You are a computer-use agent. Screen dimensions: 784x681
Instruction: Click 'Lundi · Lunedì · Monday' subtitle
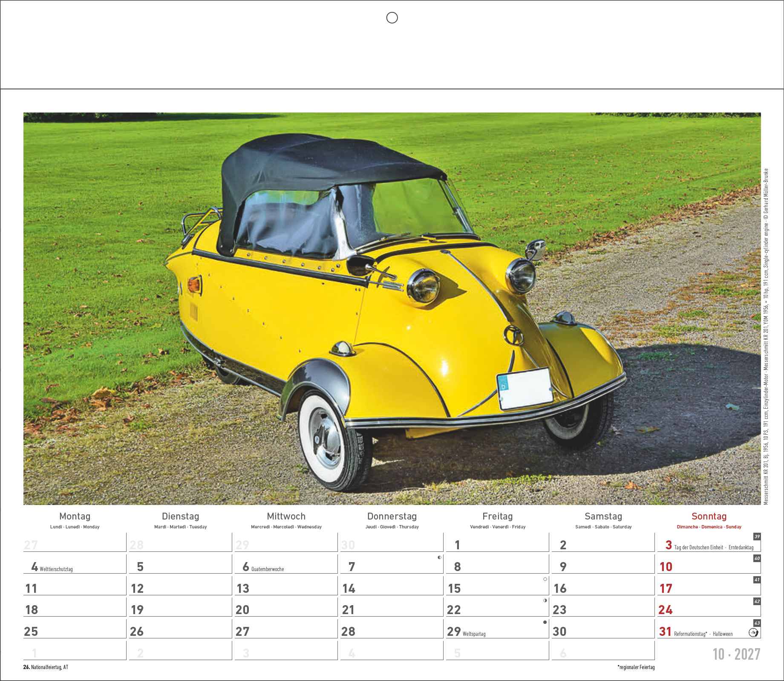tap(75, 527)
